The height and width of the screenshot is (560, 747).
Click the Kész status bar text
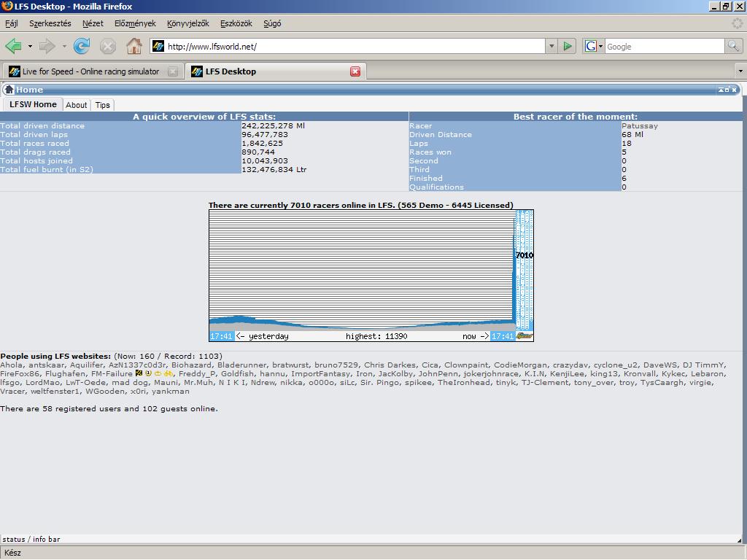(12, 553)
